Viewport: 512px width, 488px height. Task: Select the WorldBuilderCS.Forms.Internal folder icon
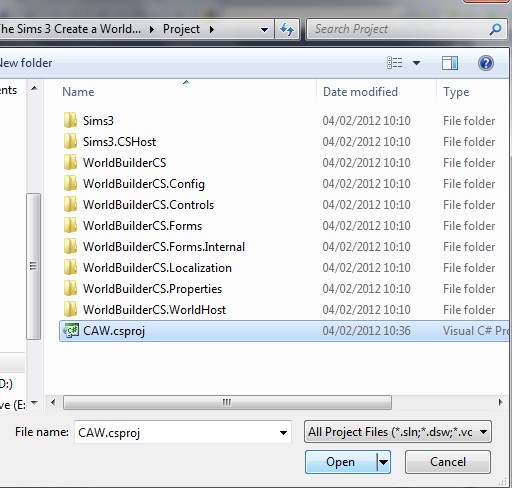(70, 246)
